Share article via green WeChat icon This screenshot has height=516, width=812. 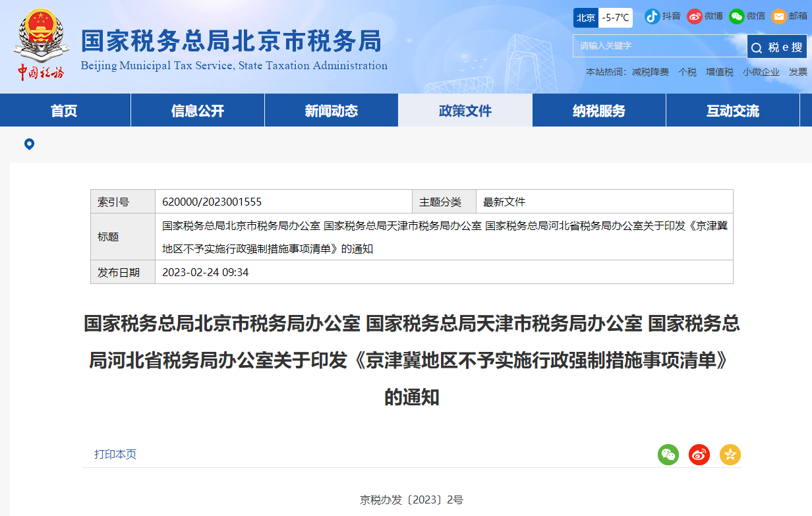click(x=668, y=454)
